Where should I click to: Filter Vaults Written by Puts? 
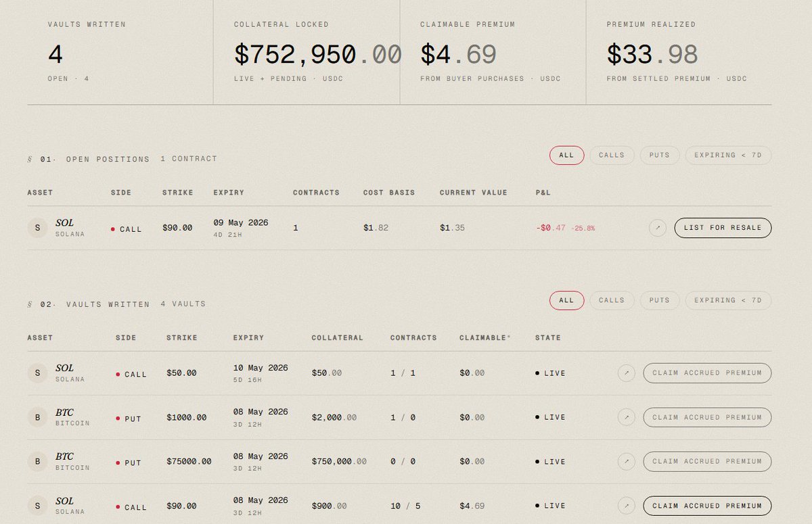660,301
